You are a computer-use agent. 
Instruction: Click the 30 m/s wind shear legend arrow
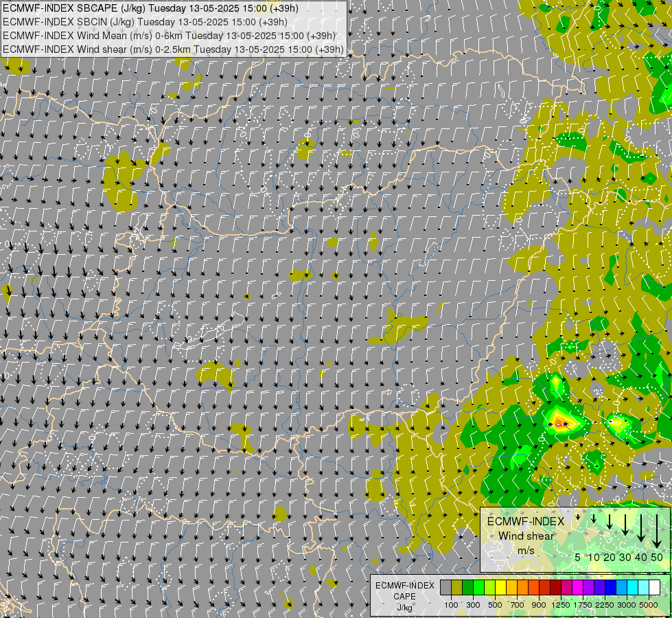(x=625, y=525)
